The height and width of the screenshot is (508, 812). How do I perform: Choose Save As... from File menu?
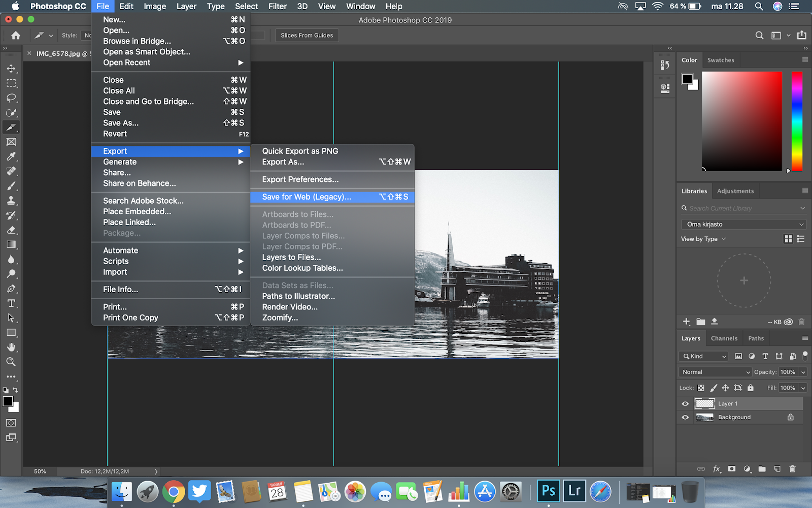click(x=171, y=123)
